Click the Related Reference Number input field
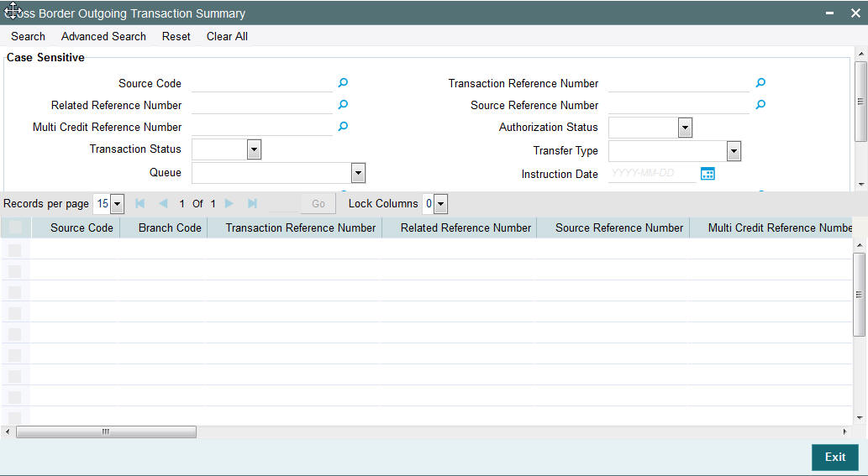Viewport: 868px width, 476px height. (262, 105)
